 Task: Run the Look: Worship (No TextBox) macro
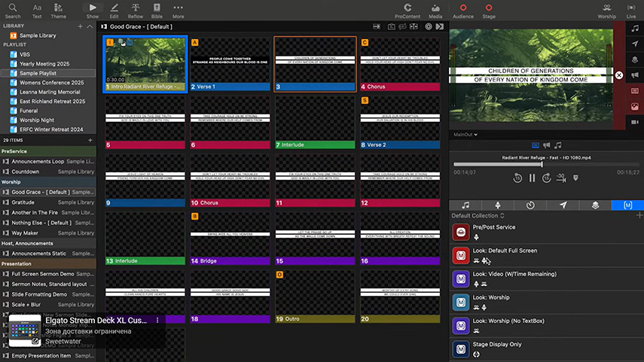[461, 325]
